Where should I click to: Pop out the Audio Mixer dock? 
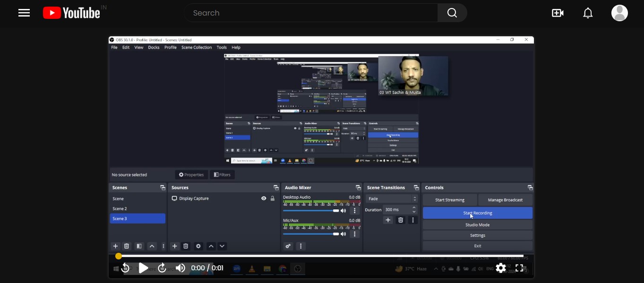coord(358,188)
